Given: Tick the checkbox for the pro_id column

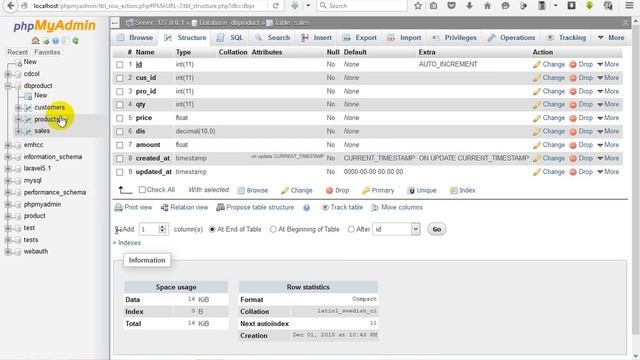Looking at the screenshot, I should pyautogui.click(x=120, y=91).
